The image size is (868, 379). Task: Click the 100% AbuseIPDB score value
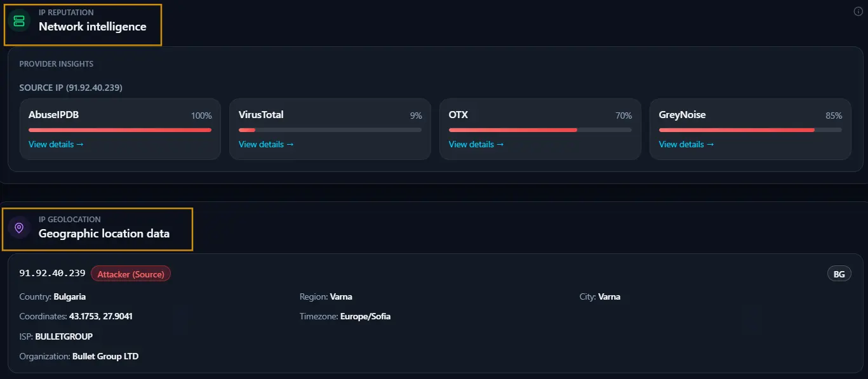coord(201,116)
